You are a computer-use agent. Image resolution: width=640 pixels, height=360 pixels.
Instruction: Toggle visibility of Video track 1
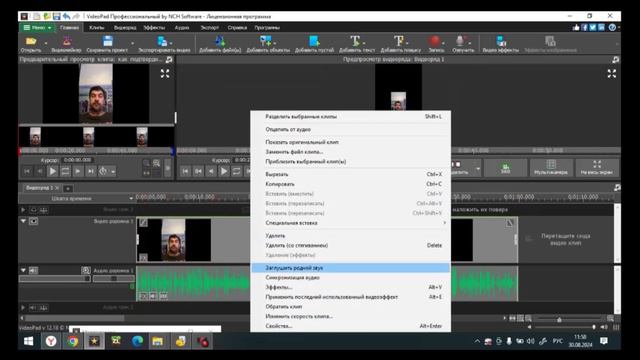[33, 221]
